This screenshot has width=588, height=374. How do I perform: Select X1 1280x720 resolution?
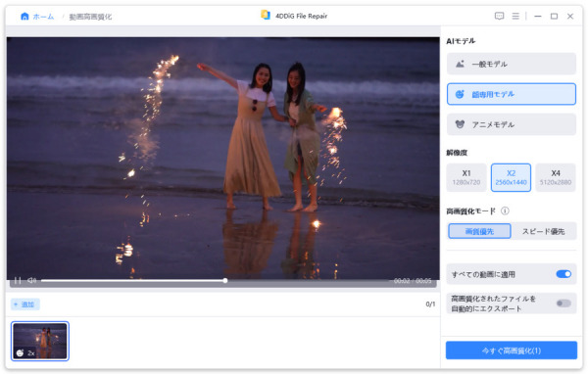pyautogui.click(x=466, y=177)
